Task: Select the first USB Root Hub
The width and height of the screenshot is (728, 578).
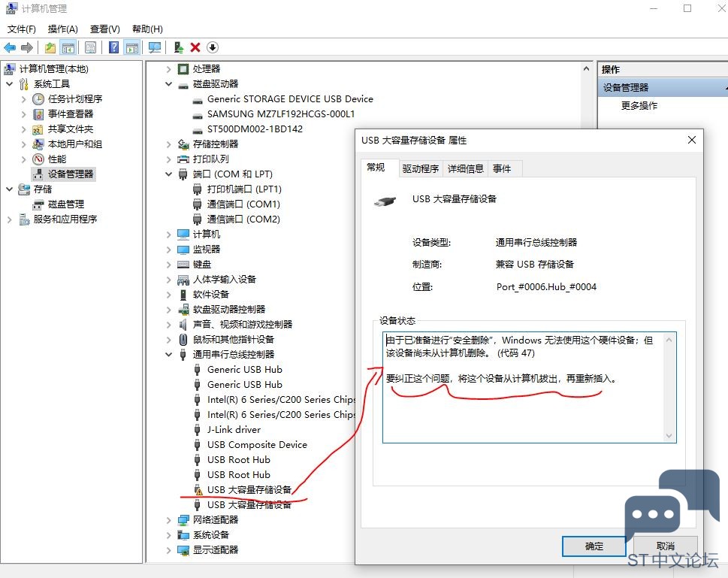Action: pyautogui.click(x=239, y=459)
